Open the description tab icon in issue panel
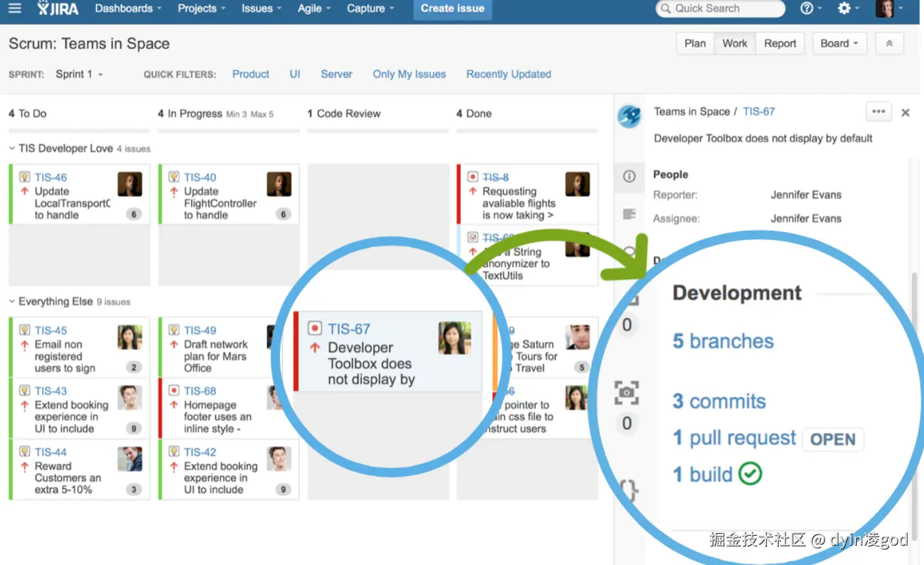This screenshot has width=924, height=565. pyautogui.click(x=629, y=214)
